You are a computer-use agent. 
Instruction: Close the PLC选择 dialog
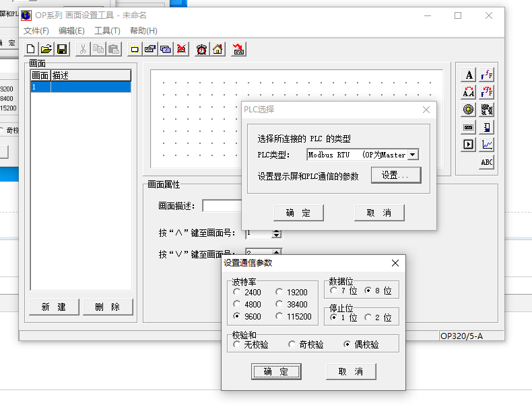click(x=426, y=110)
